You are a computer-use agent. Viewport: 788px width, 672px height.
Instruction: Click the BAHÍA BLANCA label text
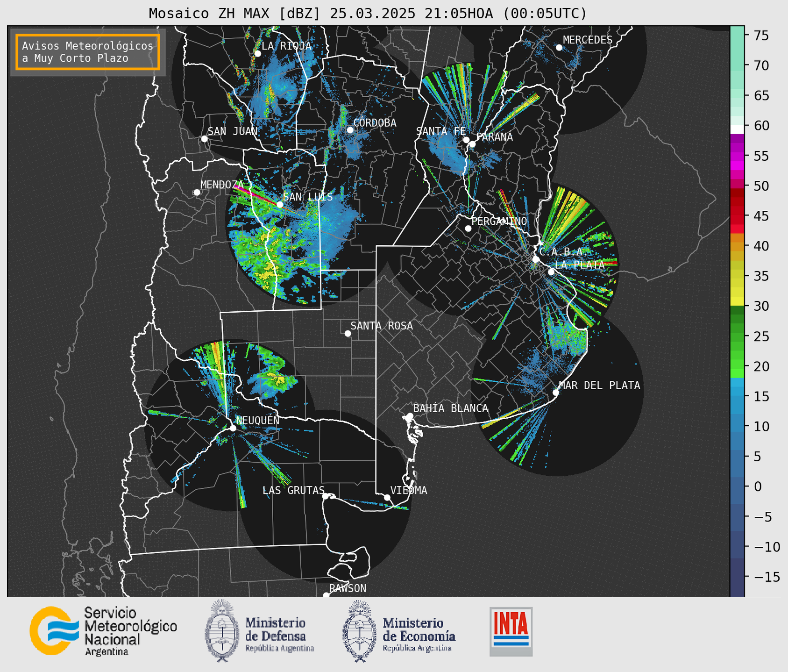451,408
